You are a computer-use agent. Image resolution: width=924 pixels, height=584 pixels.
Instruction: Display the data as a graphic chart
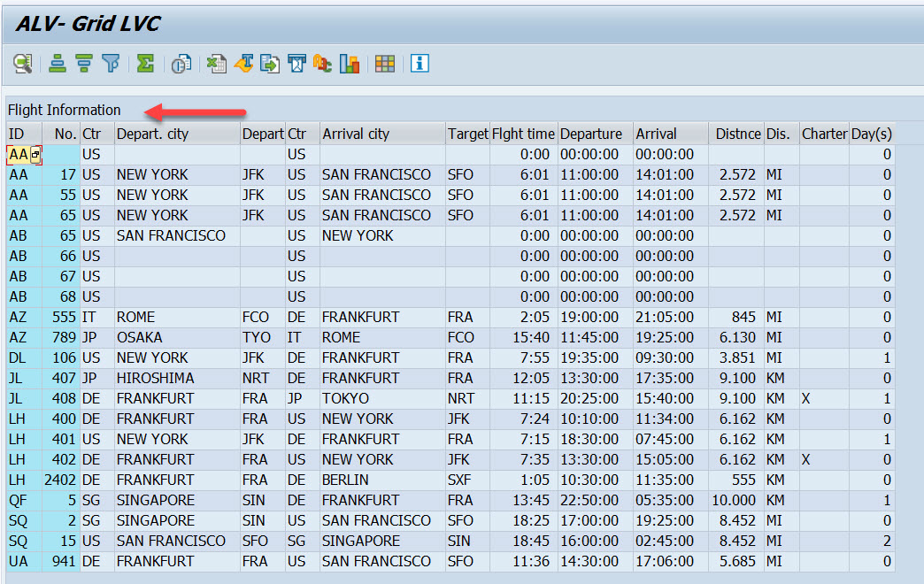(x=349, y=63)
